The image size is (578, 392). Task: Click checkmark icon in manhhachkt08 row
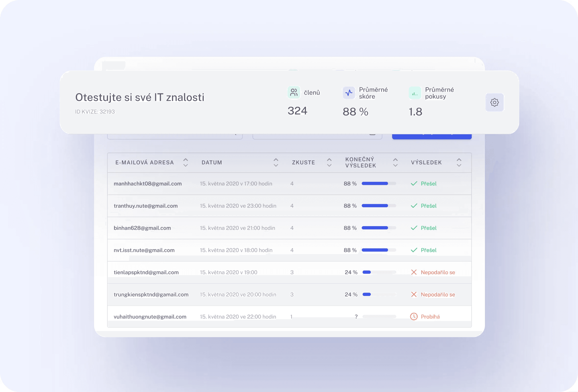coord(414,184)
